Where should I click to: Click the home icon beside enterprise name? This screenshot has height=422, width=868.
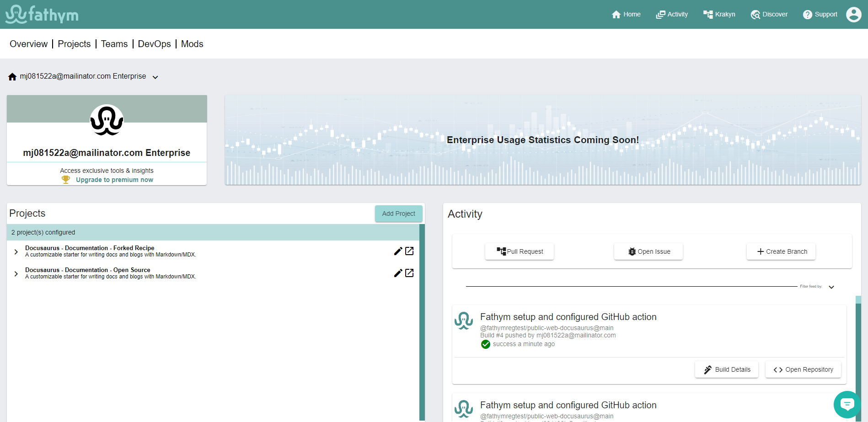click(12, 76)
